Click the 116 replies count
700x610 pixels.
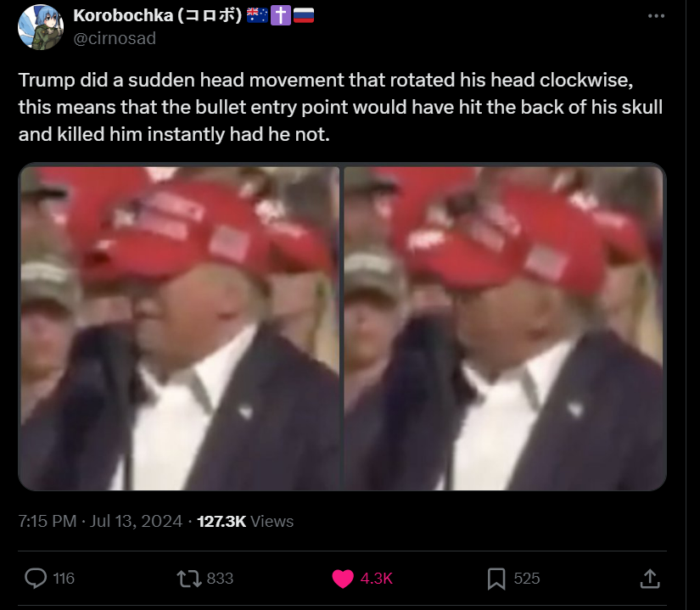pyautogui.click(x=64, y=579)
